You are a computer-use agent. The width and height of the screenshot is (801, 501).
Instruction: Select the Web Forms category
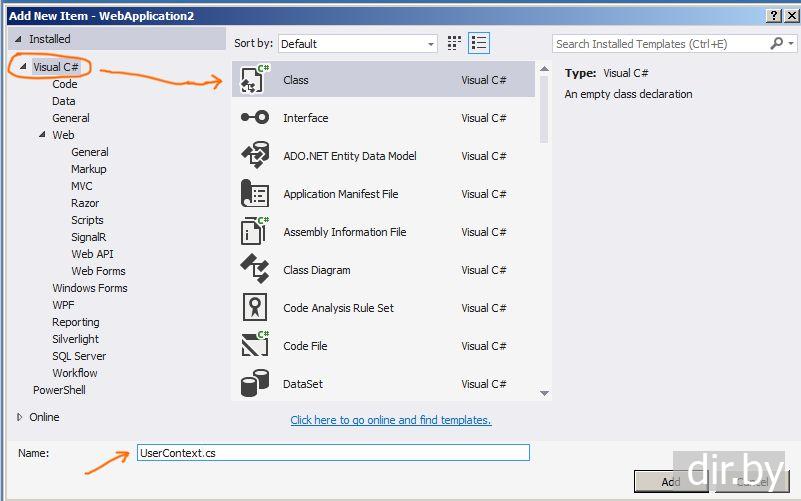tap(98, 271)
